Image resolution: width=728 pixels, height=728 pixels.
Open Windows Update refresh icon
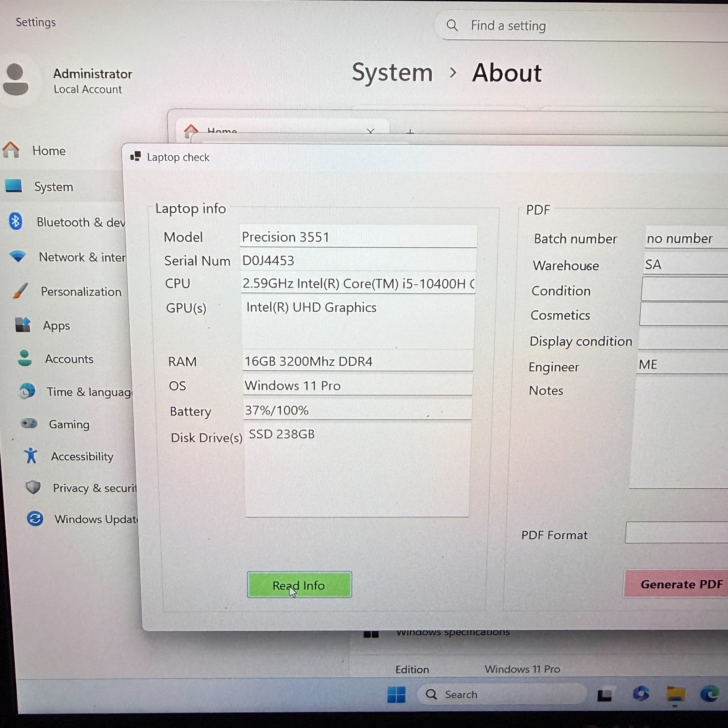[x=35, y=518]
